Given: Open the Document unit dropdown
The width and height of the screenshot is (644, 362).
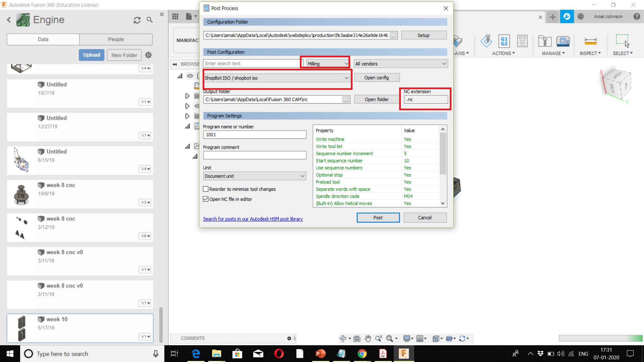Looking at the screenshot, I should point(255,176).
